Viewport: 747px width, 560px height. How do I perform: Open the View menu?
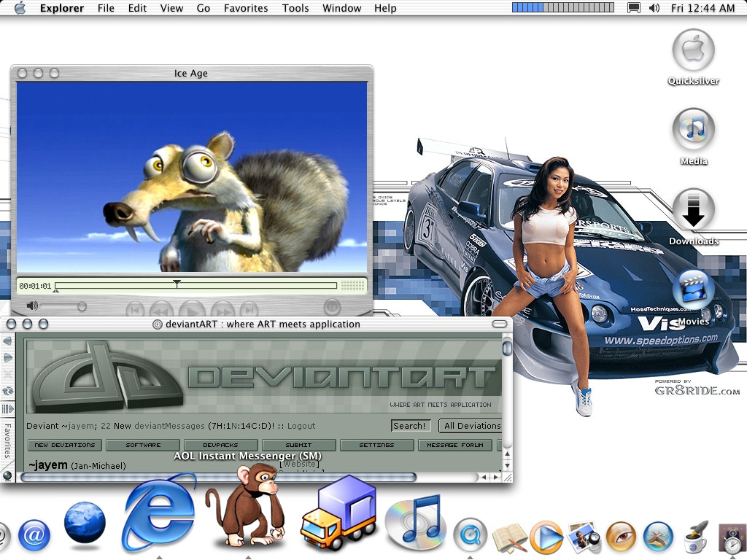tap(171, 8)
